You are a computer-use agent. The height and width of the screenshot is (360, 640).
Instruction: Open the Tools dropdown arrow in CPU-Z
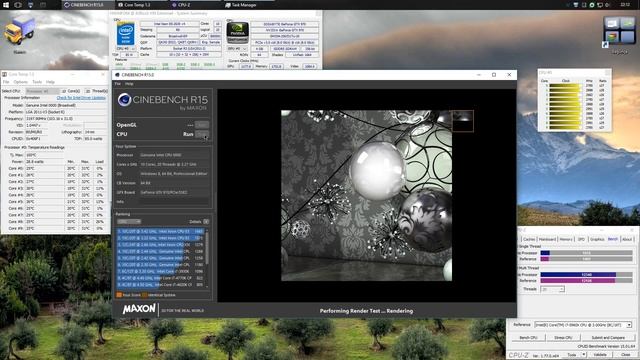[x=584, y=355]
